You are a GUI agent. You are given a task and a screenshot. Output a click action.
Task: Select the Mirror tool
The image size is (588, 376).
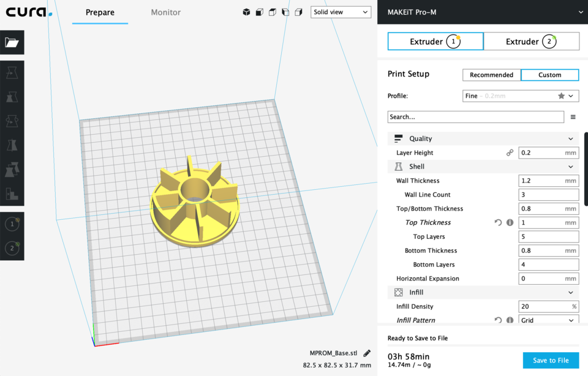(11, 145)
